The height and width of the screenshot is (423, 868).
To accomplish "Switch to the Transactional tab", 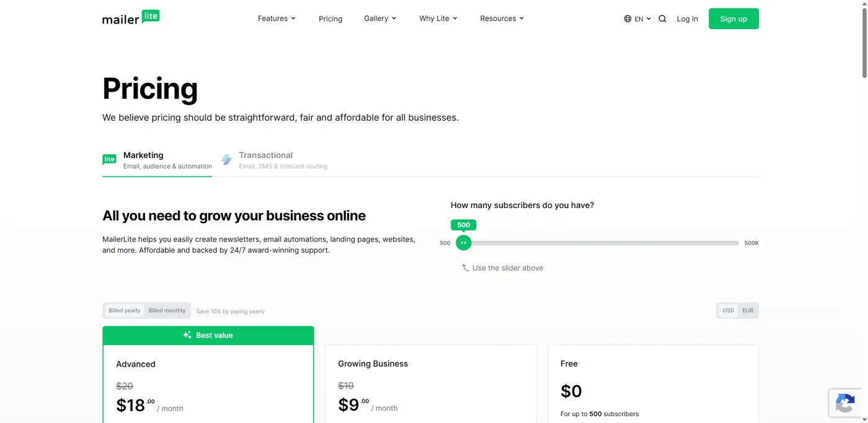I will coord(274,160).
